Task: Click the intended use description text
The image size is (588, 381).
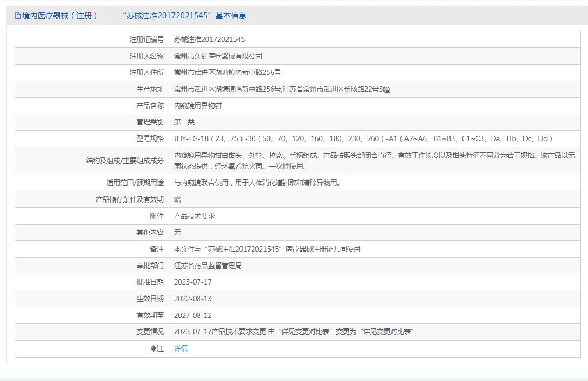Action: click(257, 183)
